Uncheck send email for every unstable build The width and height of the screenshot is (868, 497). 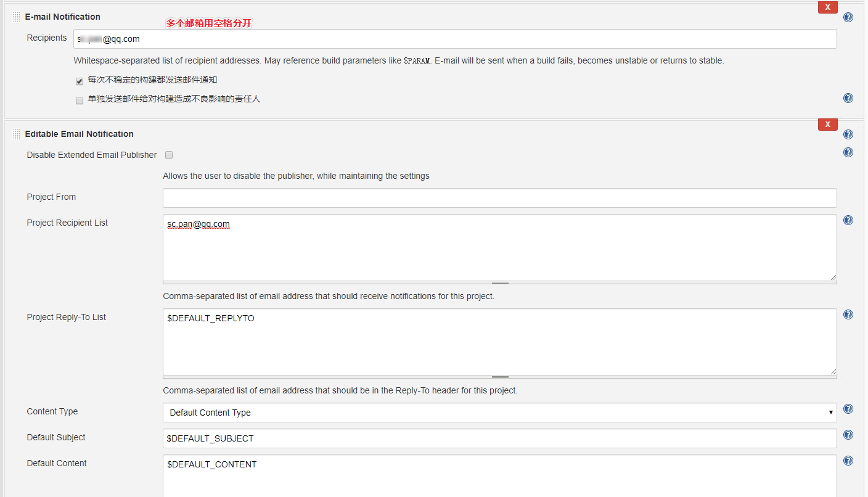[80, 81]
